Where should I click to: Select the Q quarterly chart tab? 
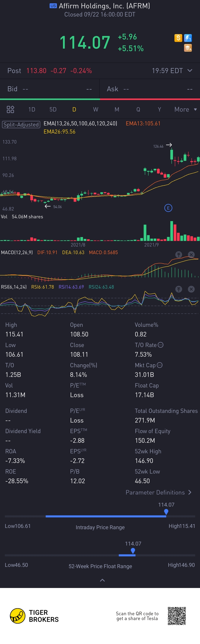click(x=138, y=109)
